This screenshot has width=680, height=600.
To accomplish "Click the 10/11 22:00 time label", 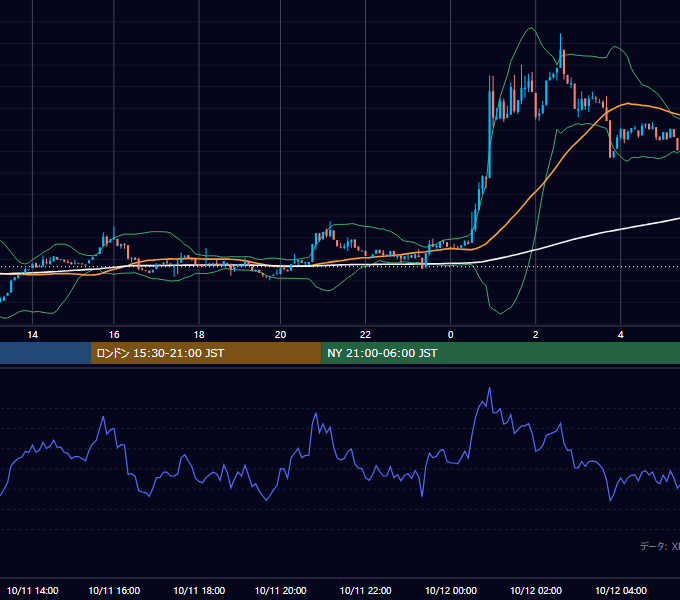I will [366, 590].
